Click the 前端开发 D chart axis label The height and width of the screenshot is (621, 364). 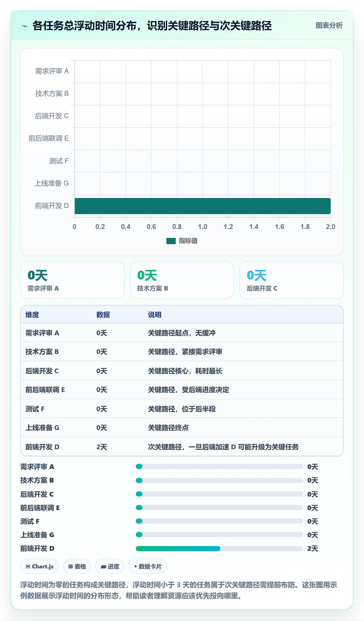tap(52, 206)
